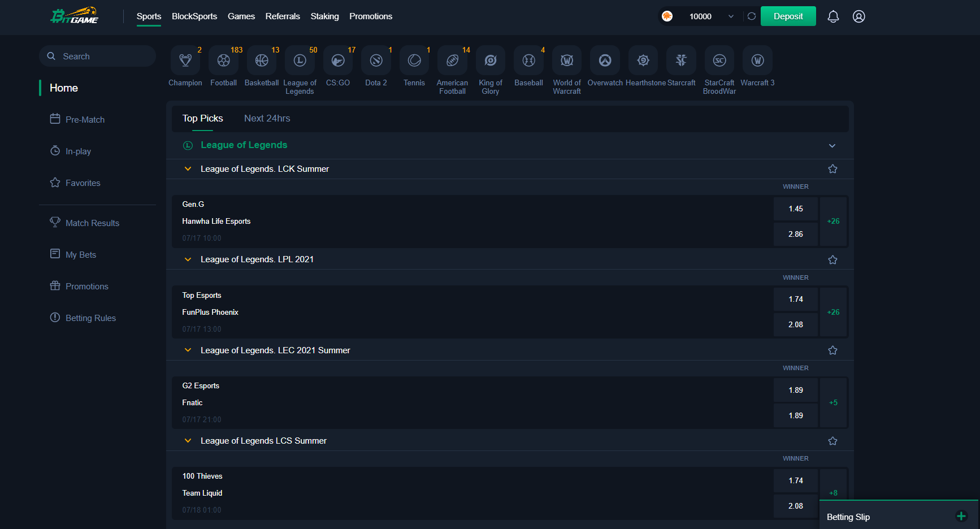The image size is (980, 529).
Task: Open the balance currency dropdown
Action: click(x=731, y=16)
